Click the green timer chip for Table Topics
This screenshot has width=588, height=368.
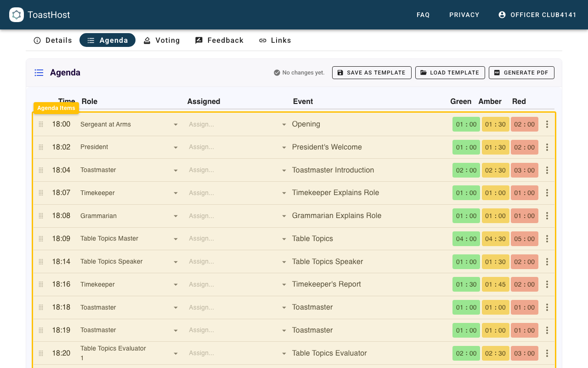tap(466, 238)
